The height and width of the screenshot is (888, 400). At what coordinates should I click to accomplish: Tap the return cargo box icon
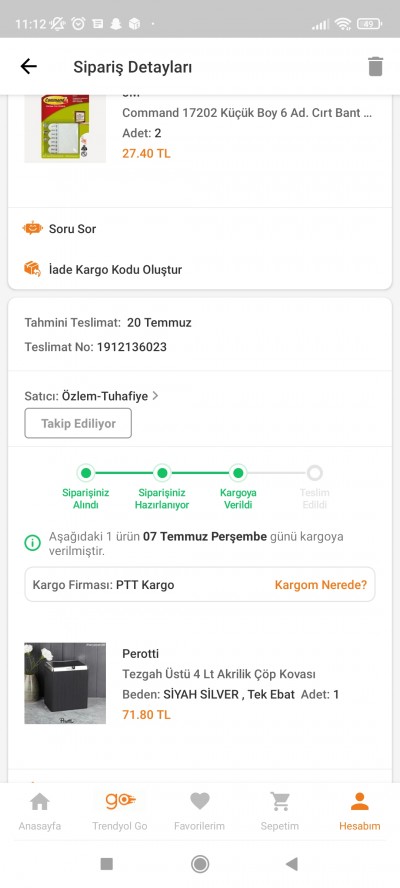32,269
